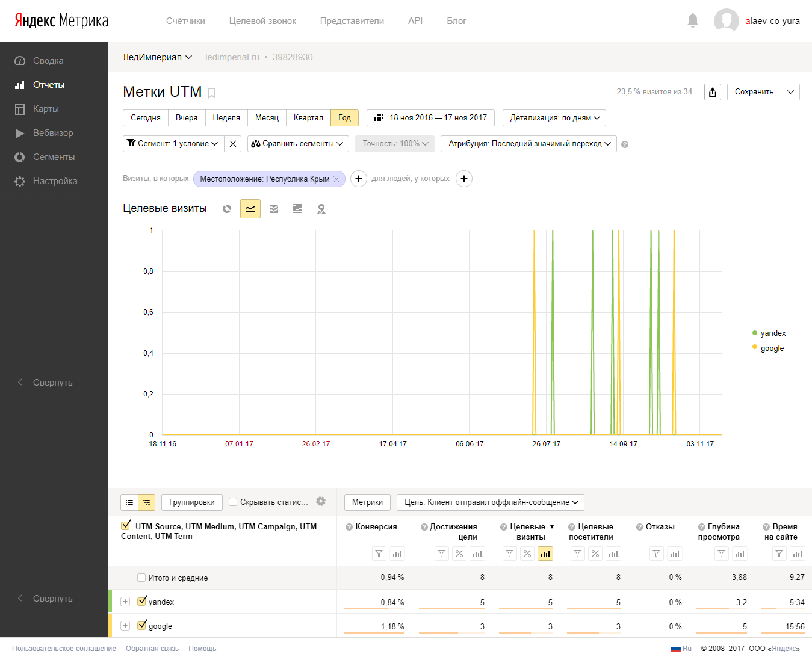Toggle the UTM Source column header checkbox
812x660 pixels.
click(126, 525)
